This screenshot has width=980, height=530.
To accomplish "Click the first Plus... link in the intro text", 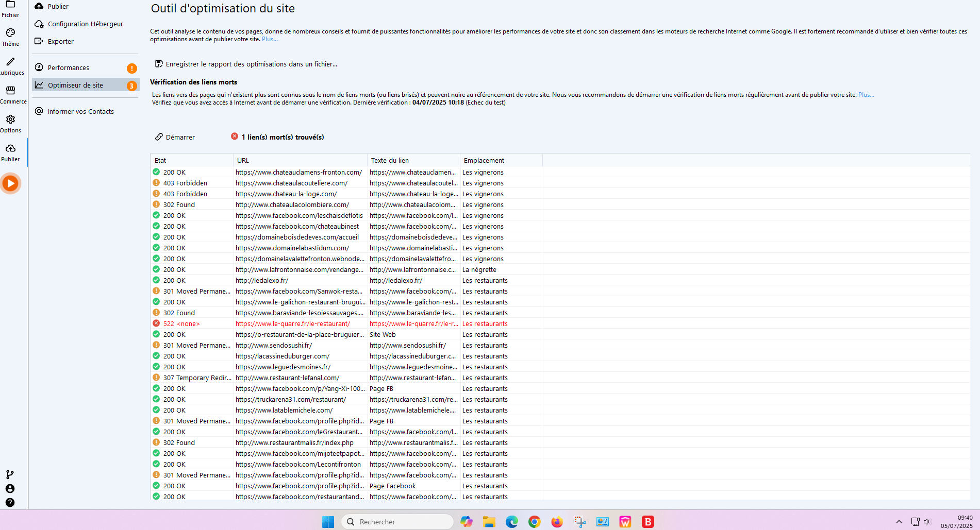I will [x=270, y=39].
